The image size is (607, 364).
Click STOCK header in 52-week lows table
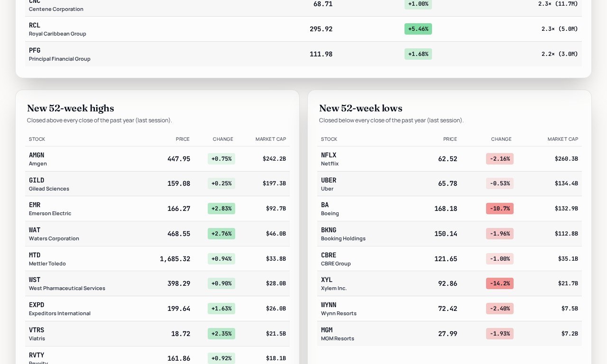tap(329, 139)
